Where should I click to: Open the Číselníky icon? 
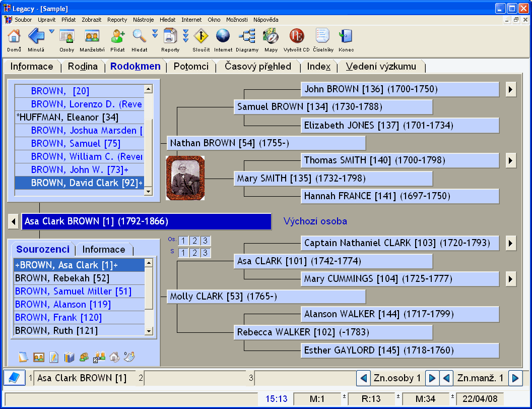[322, 37]
